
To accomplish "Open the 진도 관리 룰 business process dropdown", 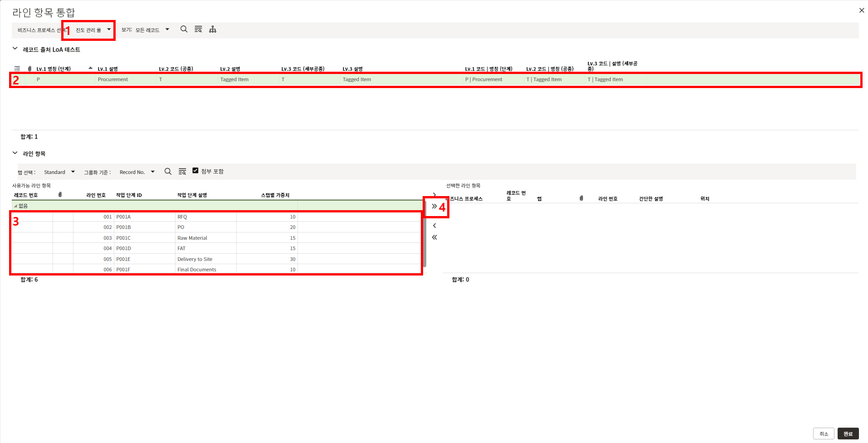I will pos(93,30).
